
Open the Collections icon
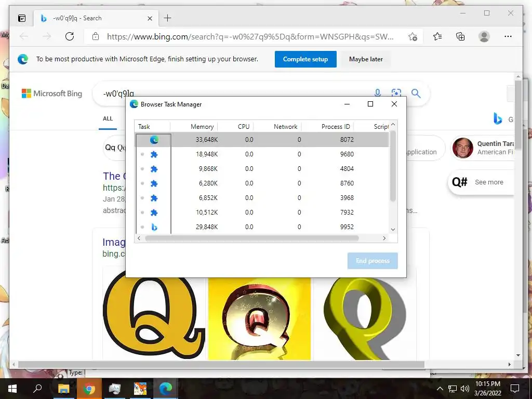(x=460, y=36)
